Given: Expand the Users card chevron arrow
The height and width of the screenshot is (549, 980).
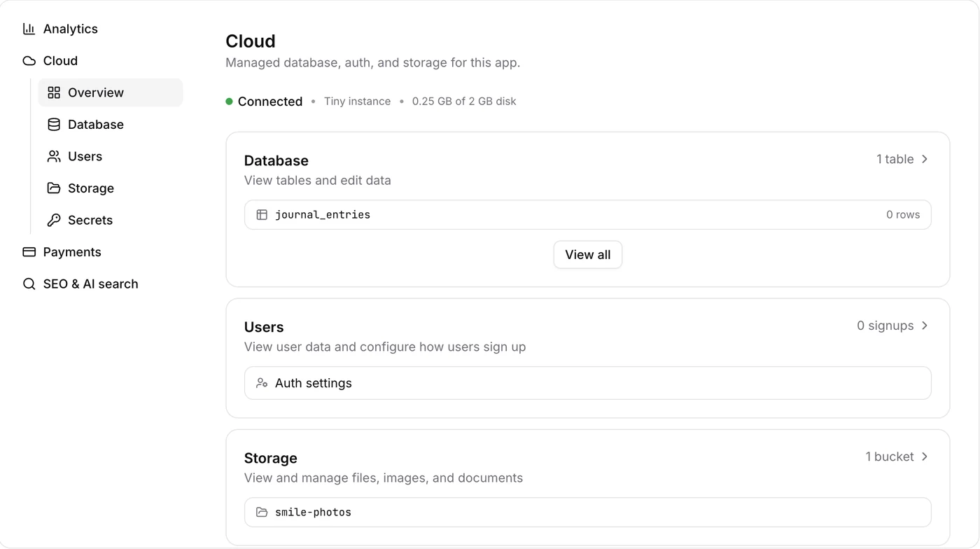Looking at the screenshot, I should (x=925, y=326).
